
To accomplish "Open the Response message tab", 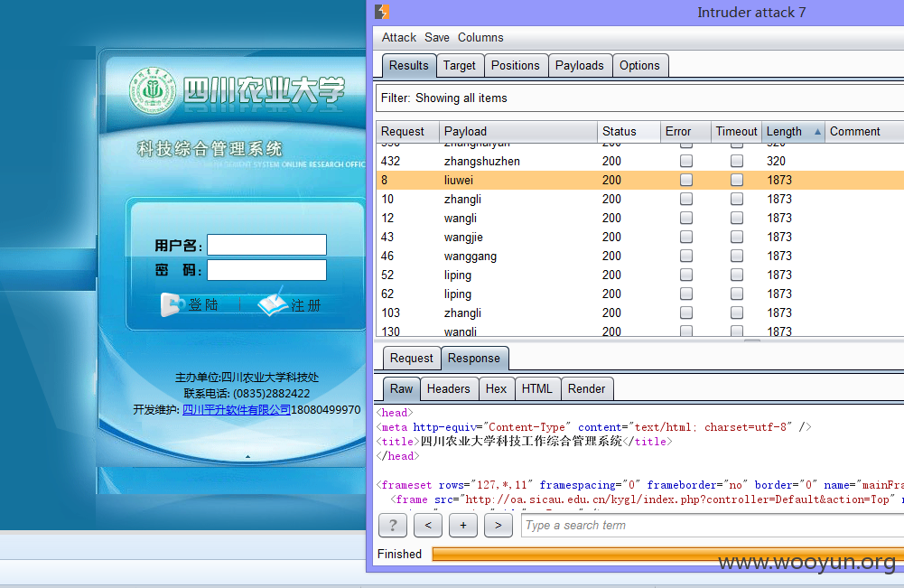I will tap(474, 358).
